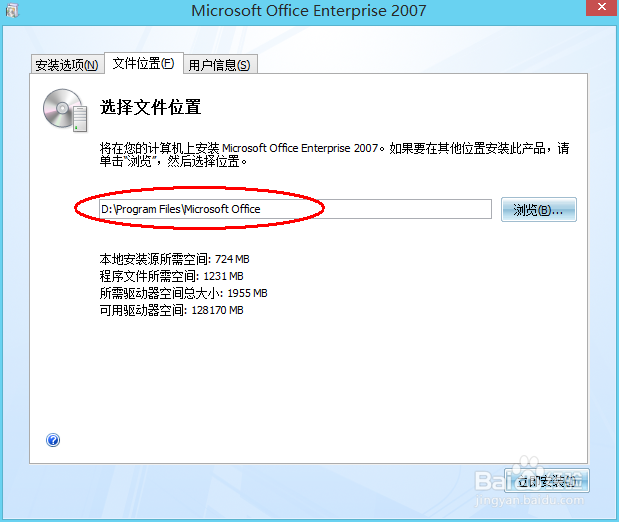Screen dimensions: 619x522
Task: Click the 所需驱动器空间总大小 1955 MB line
Action: (184, 293)
